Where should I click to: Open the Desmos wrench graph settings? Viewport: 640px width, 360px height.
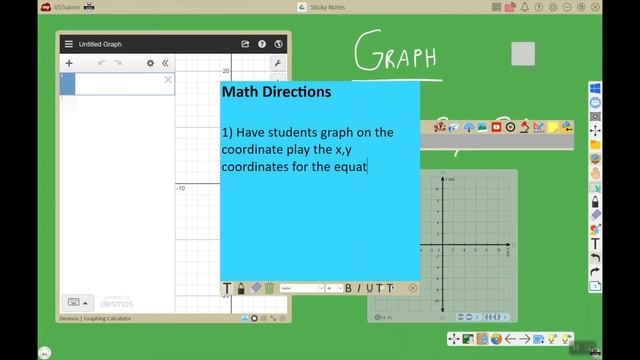coord(278,63)
